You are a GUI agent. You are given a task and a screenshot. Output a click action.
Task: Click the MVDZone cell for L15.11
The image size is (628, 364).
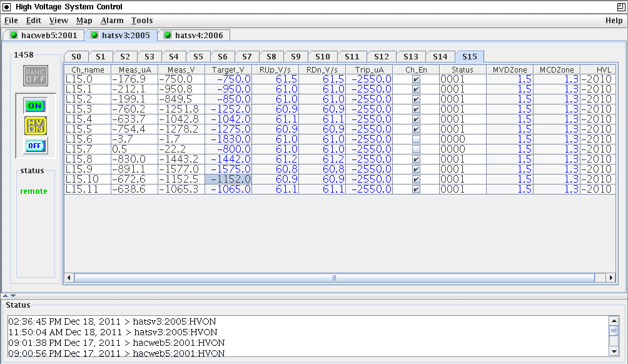point(510,190)
